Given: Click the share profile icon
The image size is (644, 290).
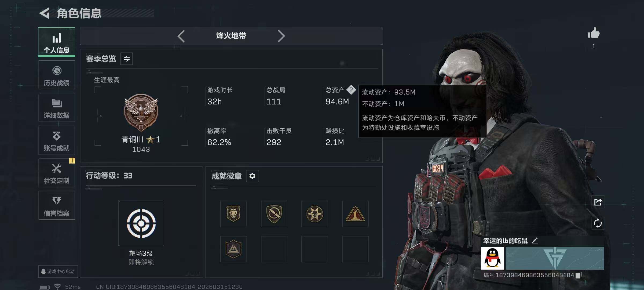Looking at the screenshot, I should (x=598, y=202).
